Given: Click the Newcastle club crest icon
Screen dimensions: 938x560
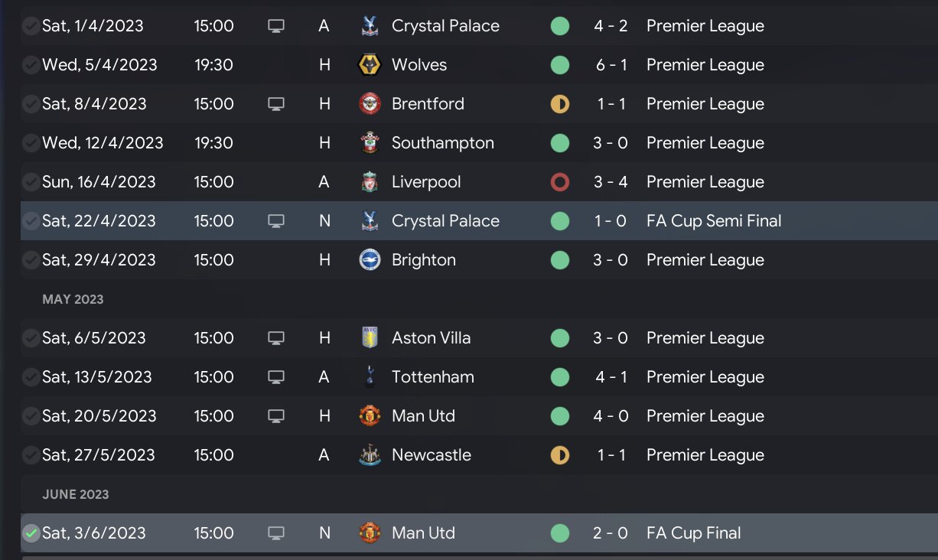Looking at the screenshot, I should pyautogui.click(x=370, y=455).
